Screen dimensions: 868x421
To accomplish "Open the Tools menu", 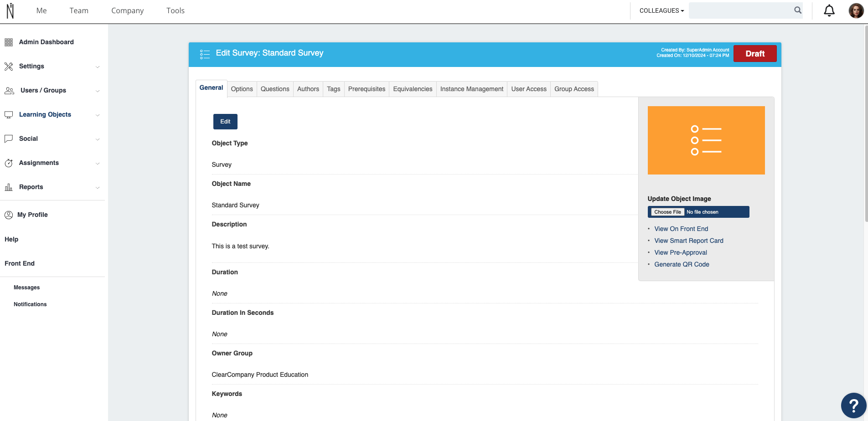I will 176,10.
